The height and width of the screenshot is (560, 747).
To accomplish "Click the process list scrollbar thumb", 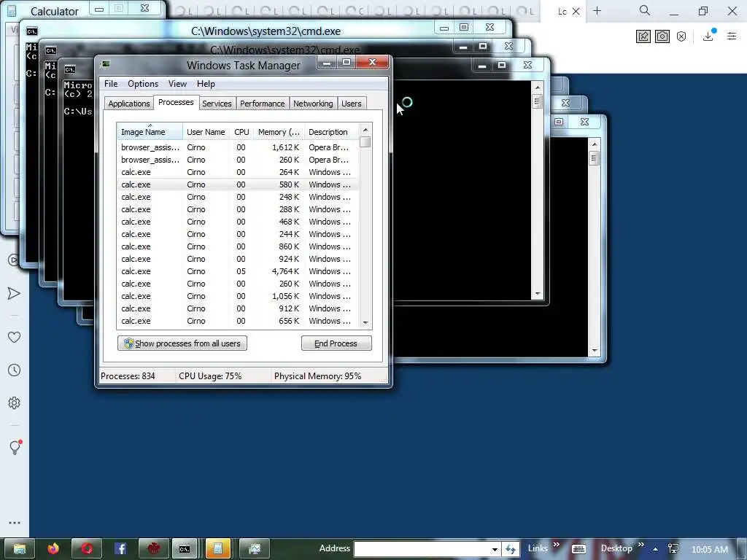I will (x=365, y=142).
